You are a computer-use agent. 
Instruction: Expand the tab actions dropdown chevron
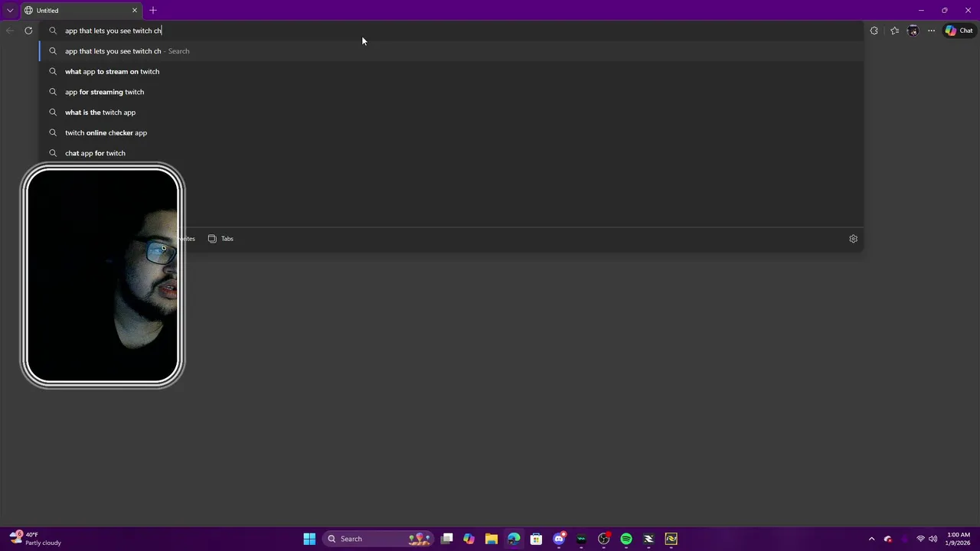click(x=9, y=10)
